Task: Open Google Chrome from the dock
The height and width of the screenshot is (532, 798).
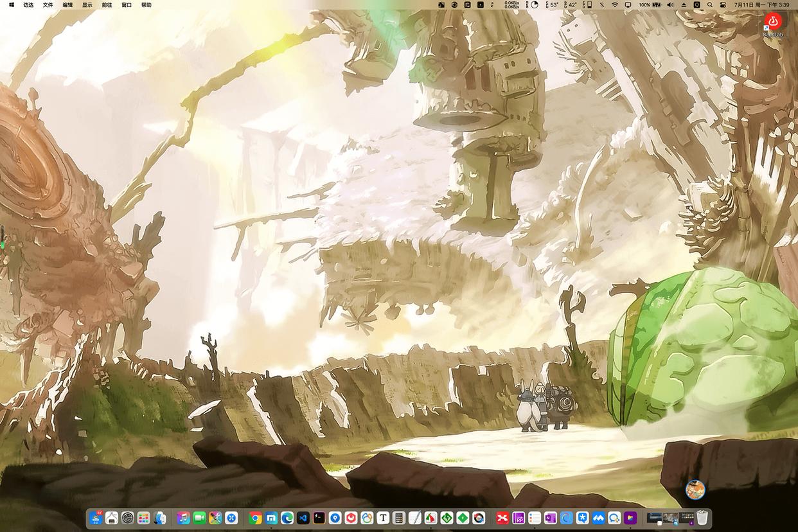Action: (x=256, y=518)
